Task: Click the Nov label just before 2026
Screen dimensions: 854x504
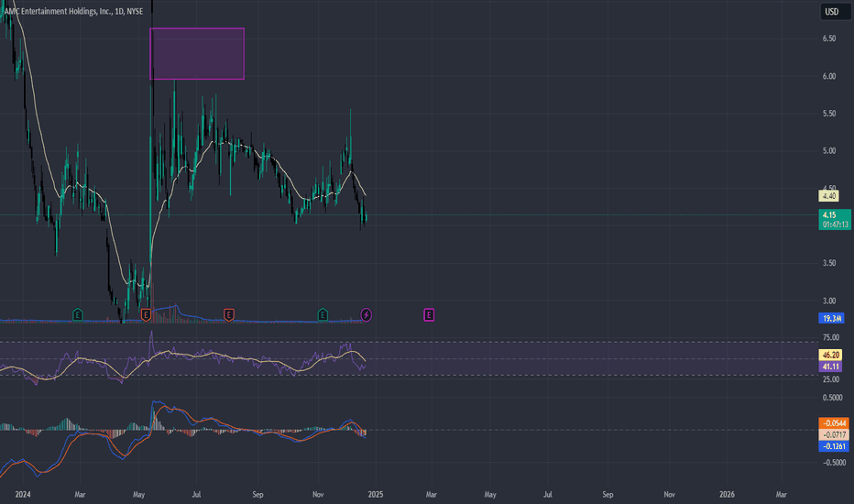Action: [670, 495]
